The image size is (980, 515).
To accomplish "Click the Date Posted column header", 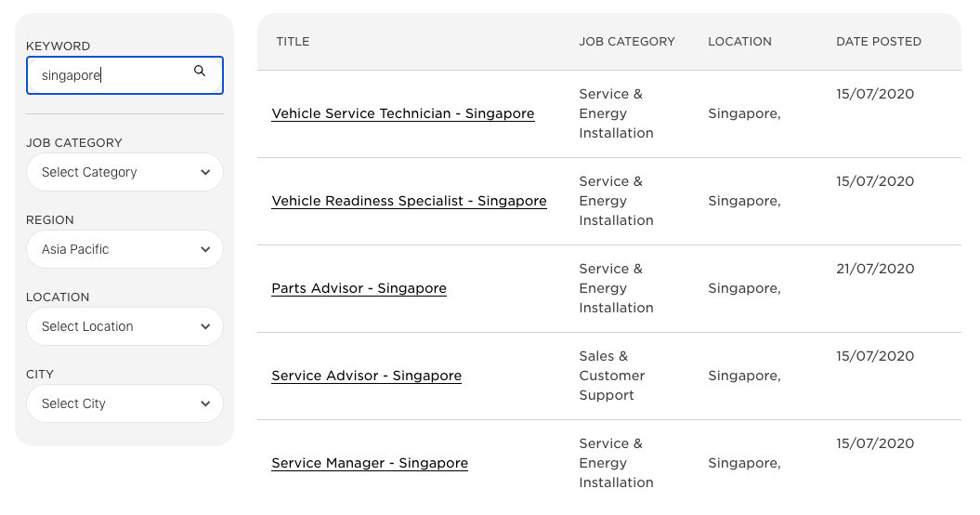I will pos(878,41).
